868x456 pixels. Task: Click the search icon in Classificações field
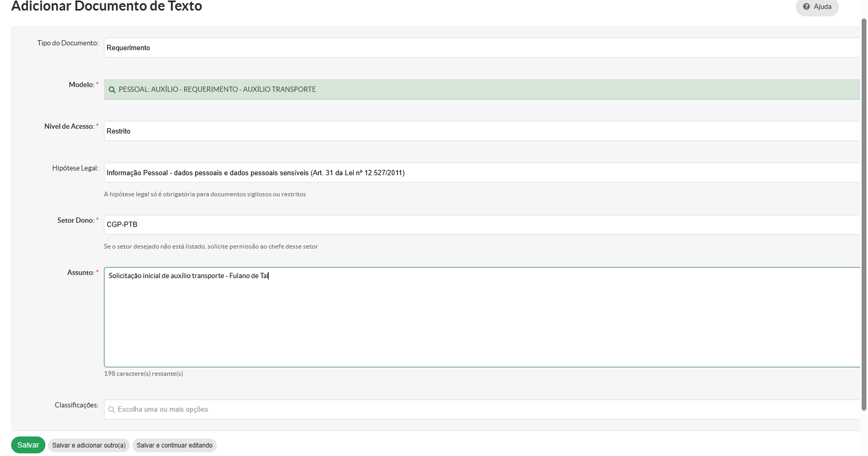click(111, 410)
